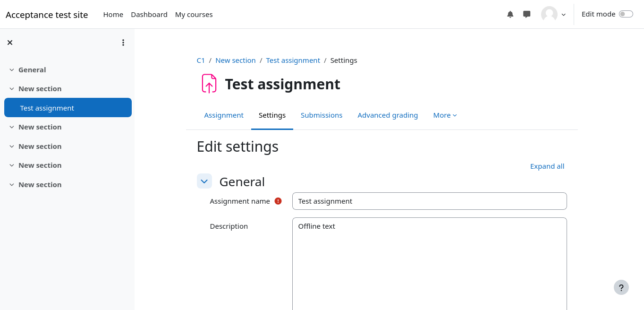Open the Advanced grading tab
This screenshot has height=310, width=644.
coord(387,115)
